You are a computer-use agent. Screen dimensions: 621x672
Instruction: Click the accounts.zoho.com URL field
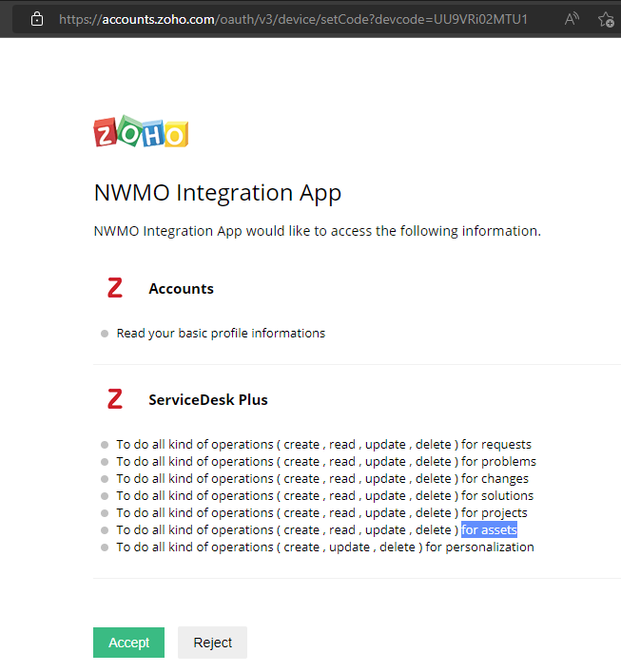(293, 19)
